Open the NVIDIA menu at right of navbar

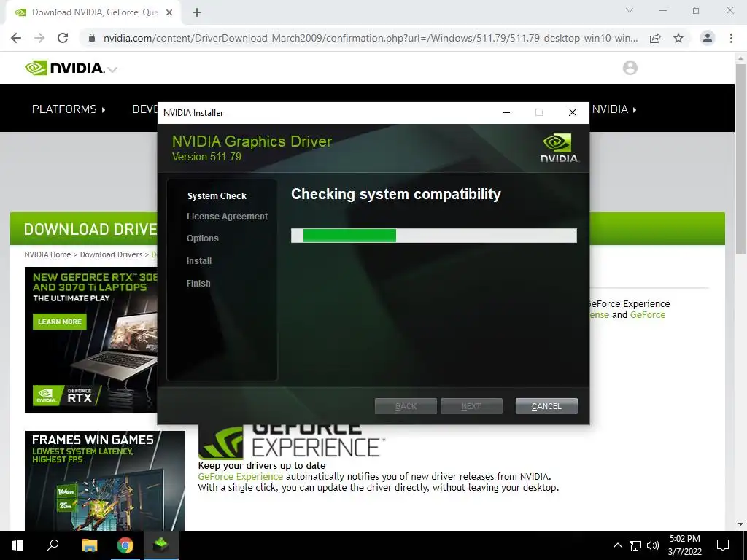point(614,109)
